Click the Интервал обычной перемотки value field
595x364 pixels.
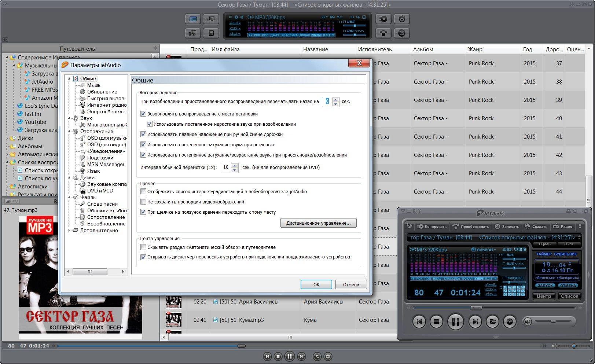point(226,168)
